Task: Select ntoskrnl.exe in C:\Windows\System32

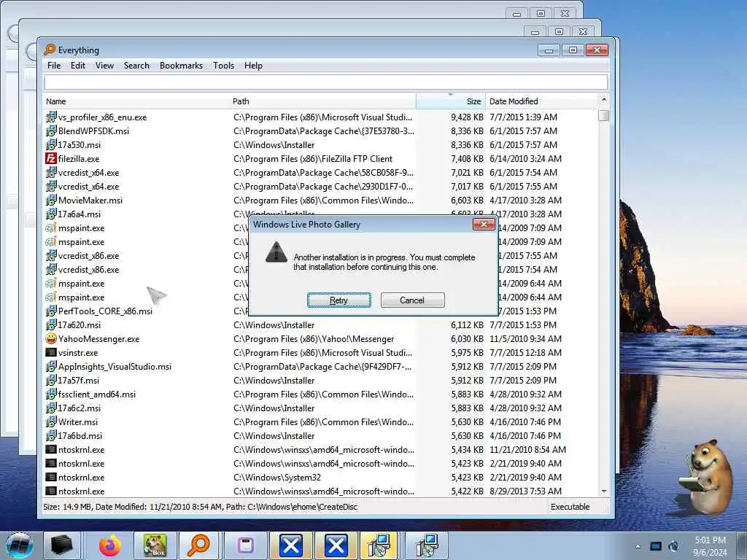Action: tap(82, 477)
